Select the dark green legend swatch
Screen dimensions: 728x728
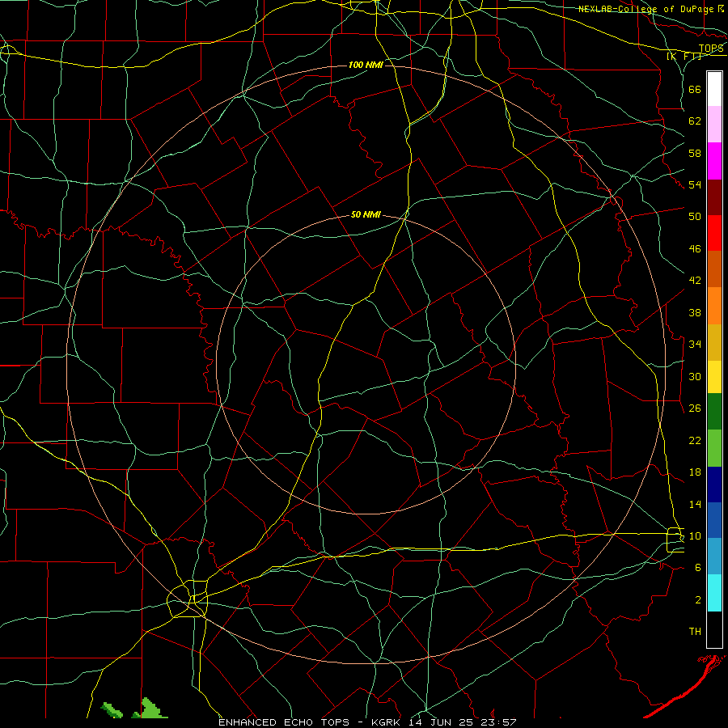click(x=714, y=412)
